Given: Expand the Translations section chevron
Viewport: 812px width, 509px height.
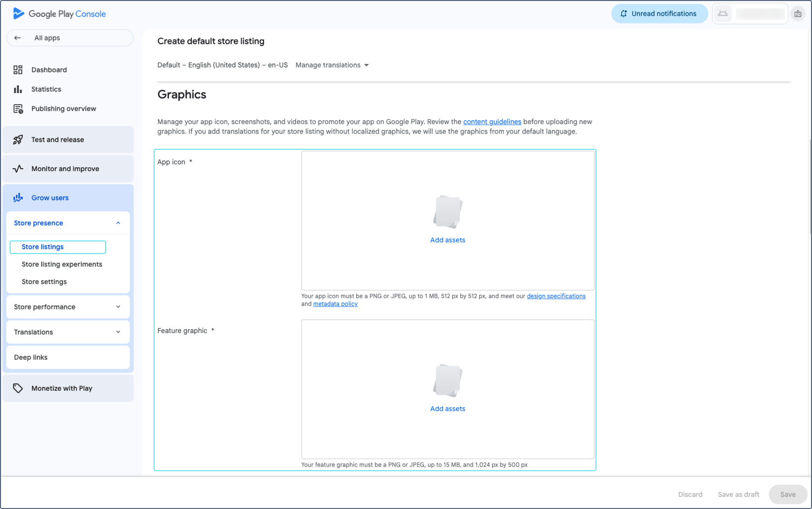Looking at the screenshot, I should [x=118, y=332].
